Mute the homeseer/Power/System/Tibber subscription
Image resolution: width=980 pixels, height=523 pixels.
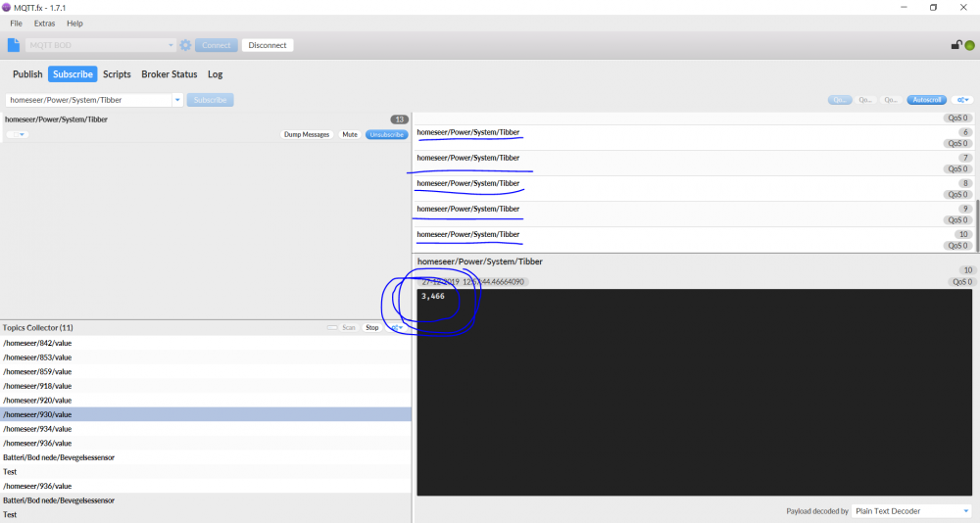coord(349,134)
